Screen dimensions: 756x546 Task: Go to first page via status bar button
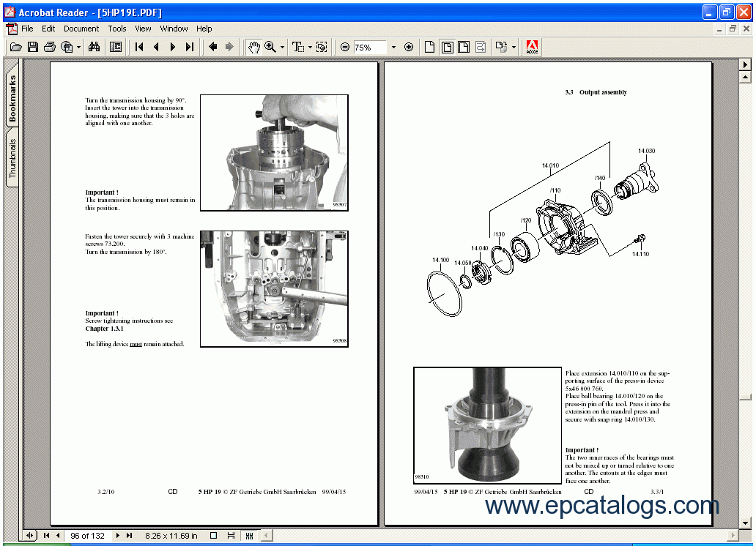point(45,536)
